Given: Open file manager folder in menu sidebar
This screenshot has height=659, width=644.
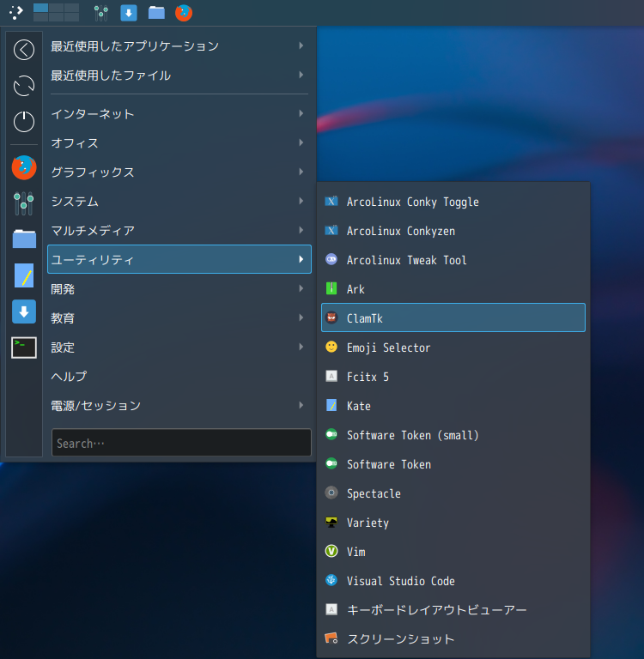Looking at the screenshot, I should tap(24, 239).
